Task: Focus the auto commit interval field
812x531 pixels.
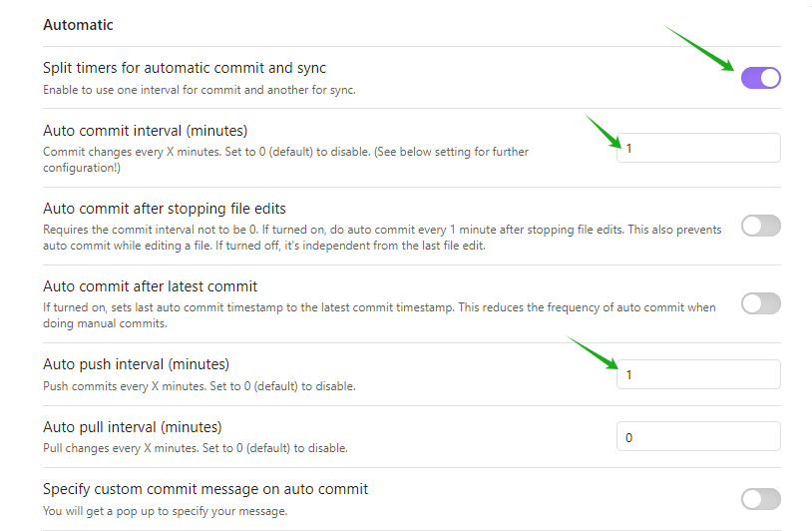Action: point(698,148)
